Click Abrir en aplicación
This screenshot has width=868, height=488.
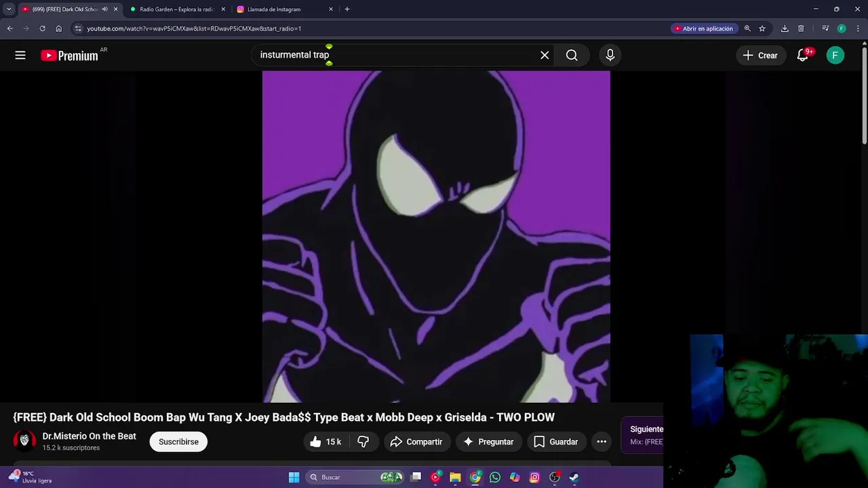pyautogui.click(x=703, y=28)
